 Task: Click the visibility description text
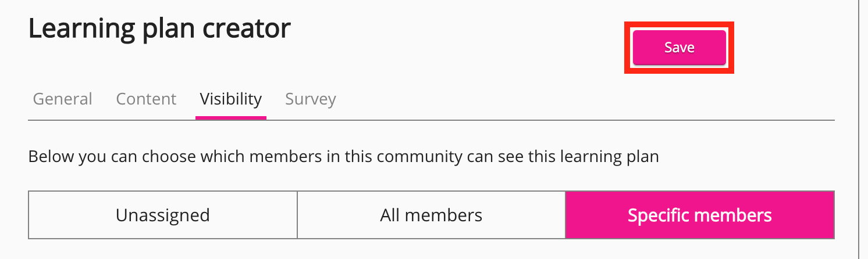pyautogui.click(x=343, y=157)
